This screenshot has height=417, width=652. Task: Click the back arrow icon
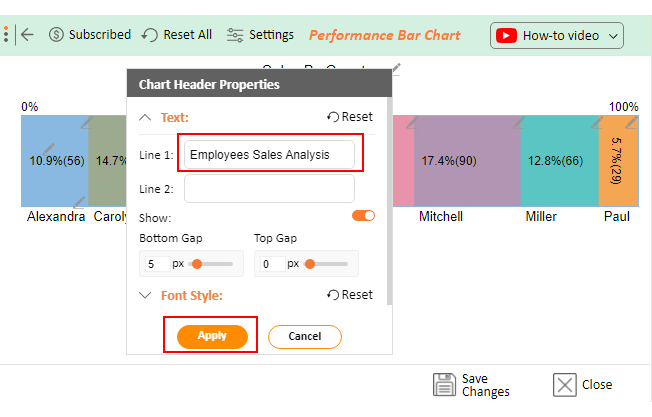(x=27, y=35)
